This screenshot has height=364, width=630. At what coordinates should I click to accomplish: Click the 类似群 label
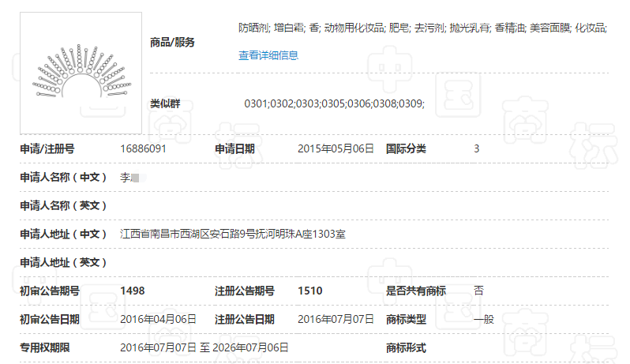(165, 103)
